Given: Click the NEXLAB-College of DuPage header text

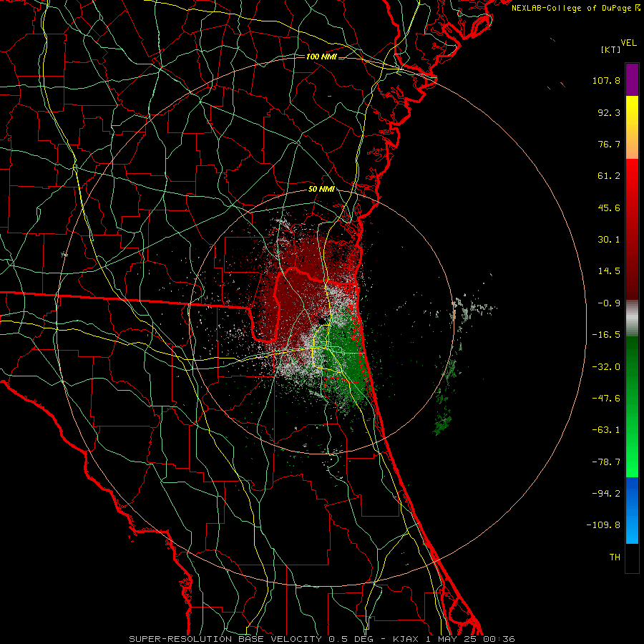Looking at the screenshot, I should (x=576, y=8).
